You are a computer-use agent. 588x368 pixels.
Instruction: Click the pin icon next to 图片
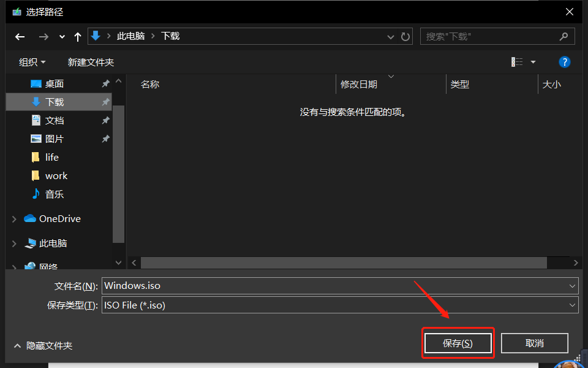[106, 139]
